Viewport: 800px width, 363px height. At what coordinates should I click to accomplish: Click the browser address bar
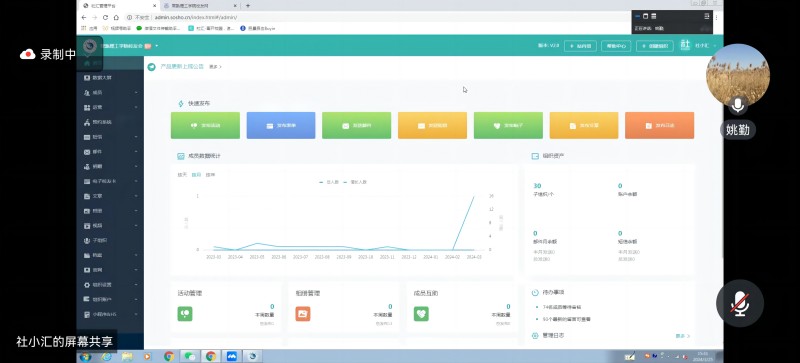[x=378, y=17]
